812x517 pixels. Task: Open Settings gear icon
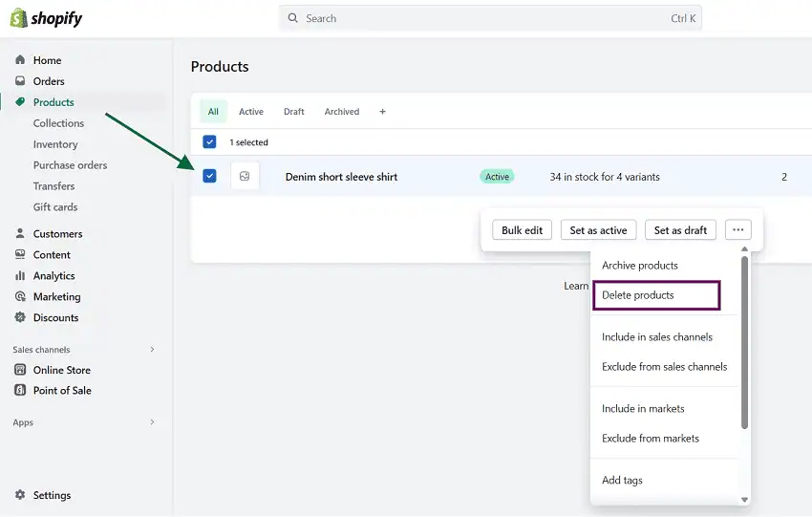click(20, 495)
